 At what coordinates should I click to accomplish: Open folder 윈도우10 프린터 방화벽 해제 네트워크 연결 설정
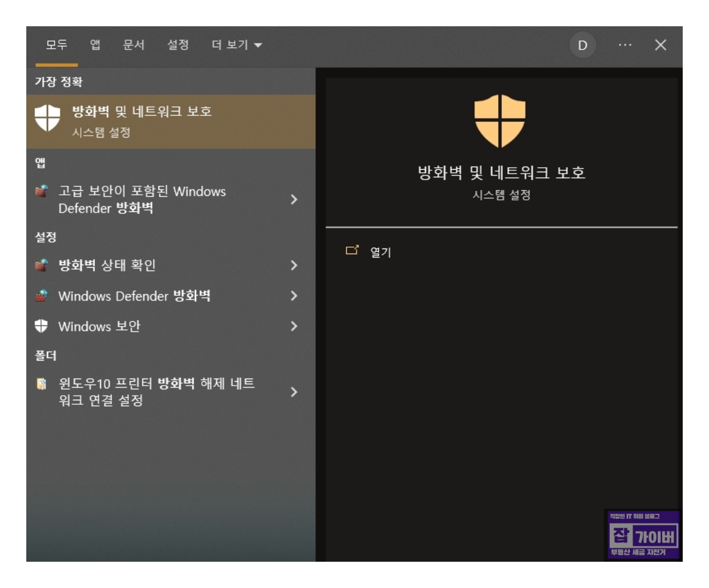pos(171,392)
